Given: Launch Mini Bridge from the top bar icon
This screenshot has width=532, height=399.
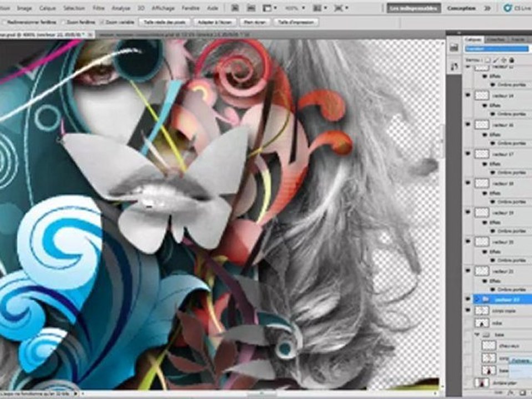Looking at the screenshot, I should coord(251,8).
